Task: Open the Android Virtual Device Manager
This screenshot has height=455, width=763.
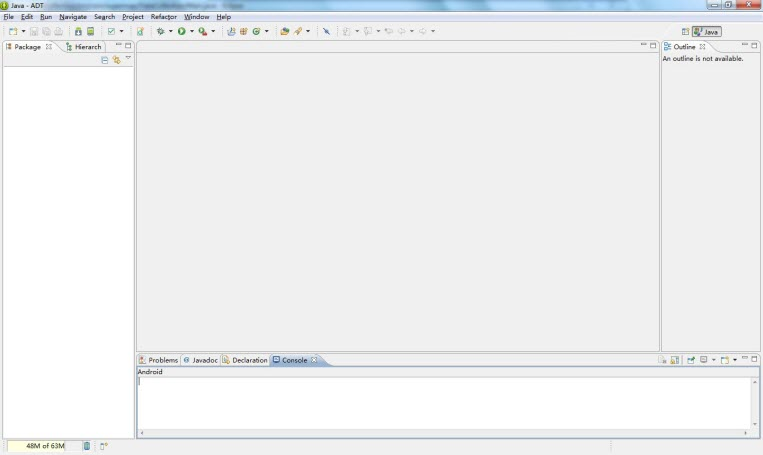Action: click(90, 31)
